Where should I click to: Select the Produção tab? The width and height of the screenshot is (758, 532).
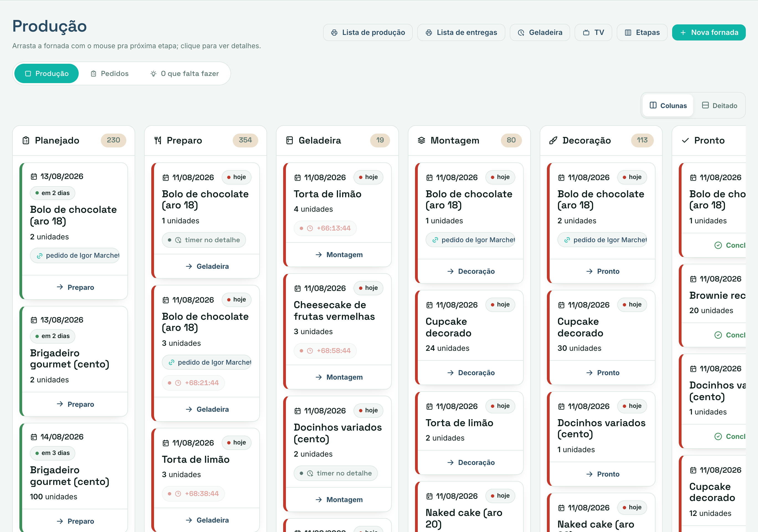click(x=47, y=74)
